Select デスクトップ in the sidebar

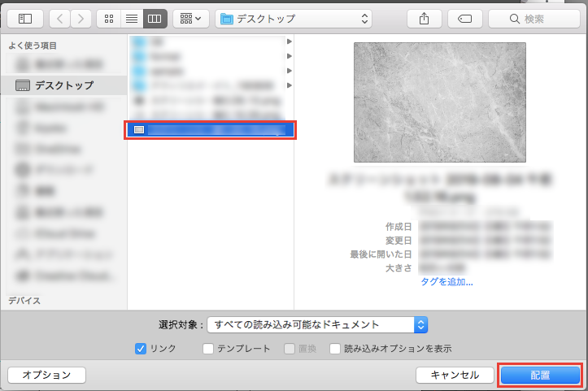click(63, 85)
